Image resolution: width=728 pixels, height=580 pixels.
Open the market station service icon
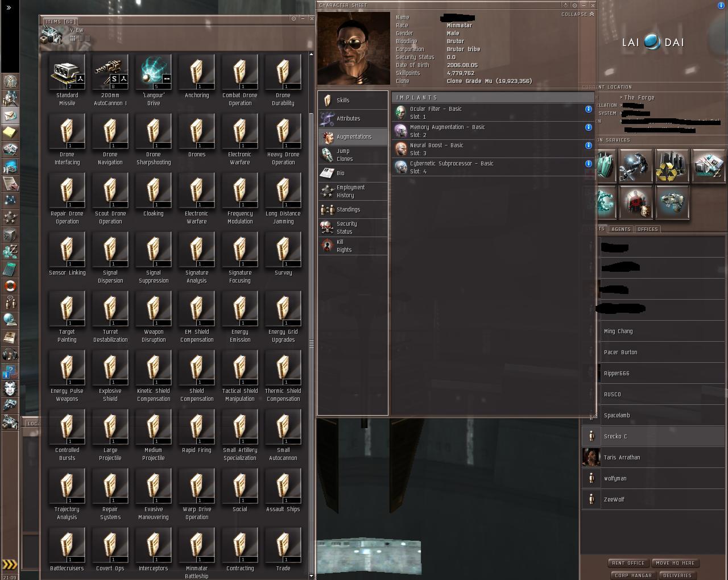coord(708,165)
